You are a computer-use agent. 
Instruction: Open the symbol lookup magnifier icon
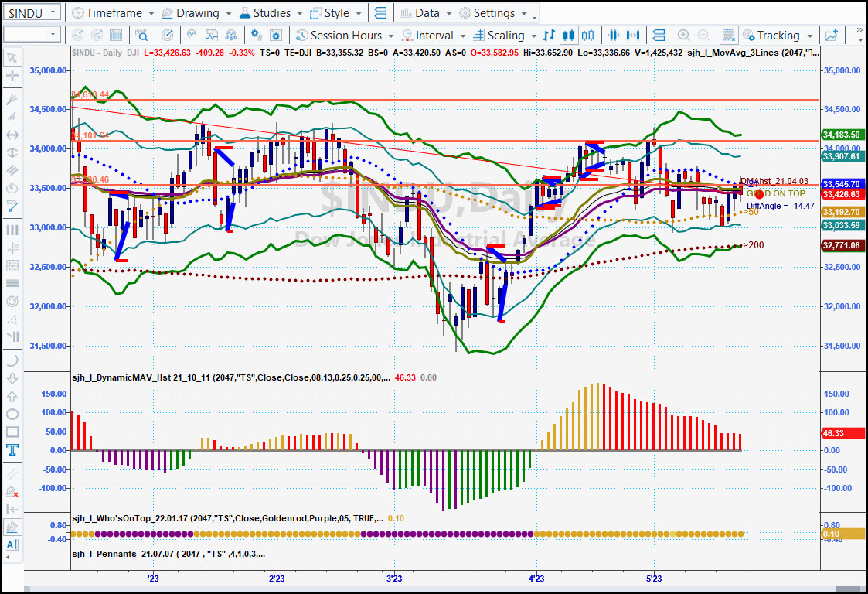141,36
